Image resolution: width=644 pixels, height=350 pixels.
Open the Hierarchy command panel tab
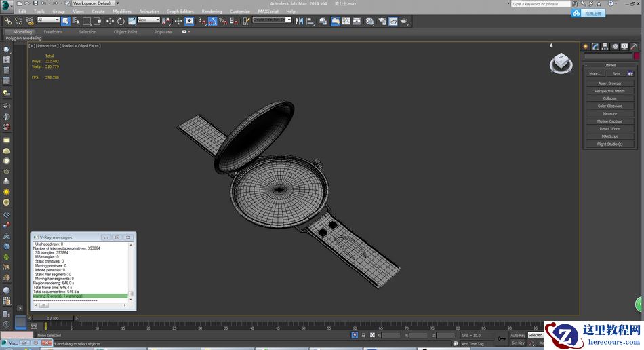[605, 47]
